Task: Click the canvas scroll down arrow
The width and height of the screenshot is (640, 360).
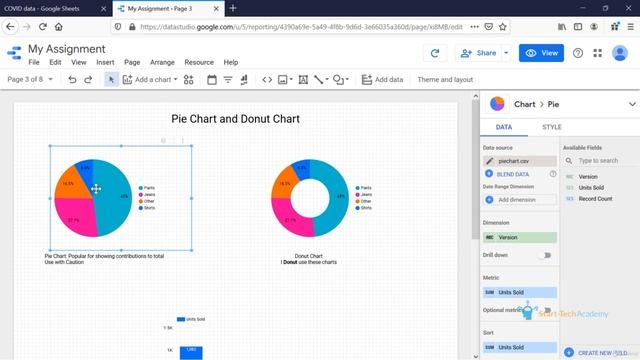Action: (x=476, y=356)
